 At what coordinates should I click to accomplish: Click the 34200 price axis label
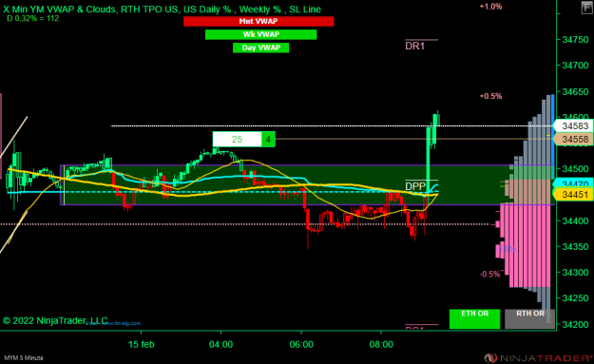575,324
